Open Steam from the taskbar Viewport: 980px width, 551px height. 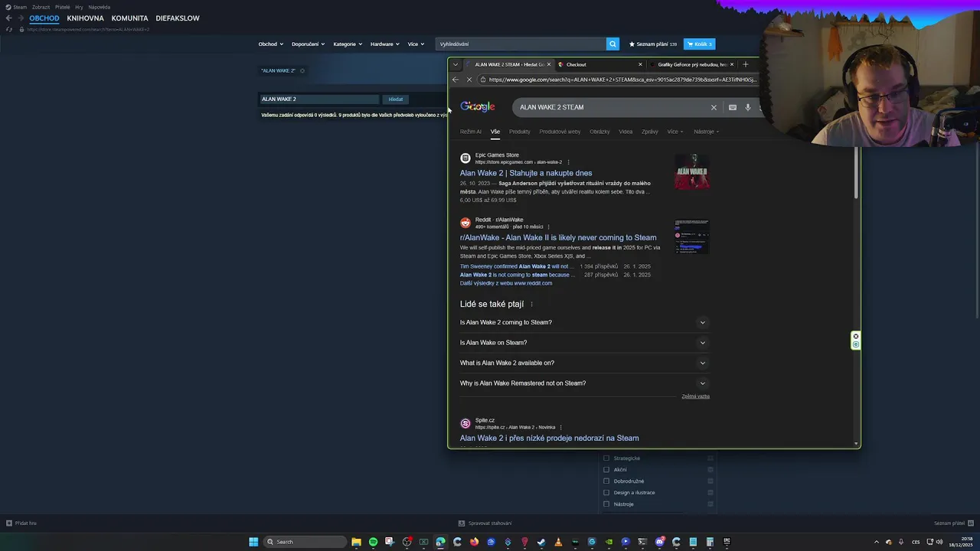coord(541,542)
